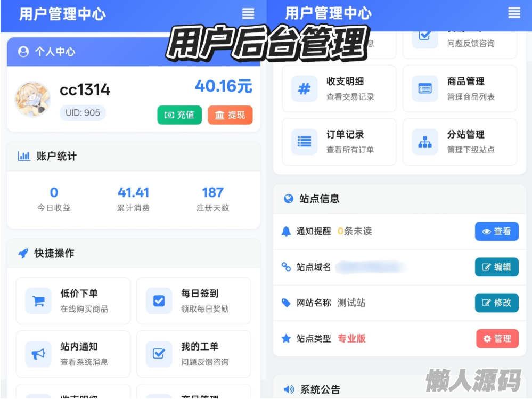The height and width of the screenshot is (399, 532).
Task: Click the 40.16元 balance amount
Action: pyautogui.click(x=223, y=86)
